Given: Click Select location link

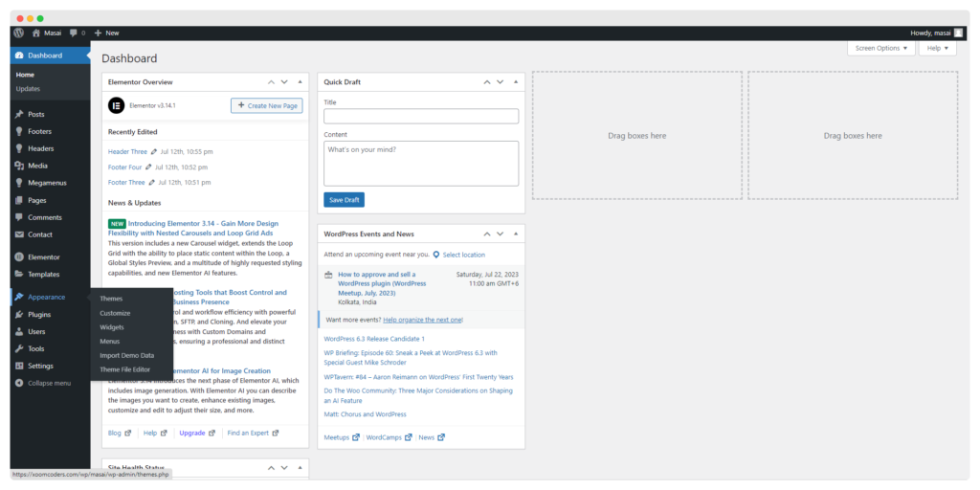Looking at the screenshot, I should pos(464,255).
